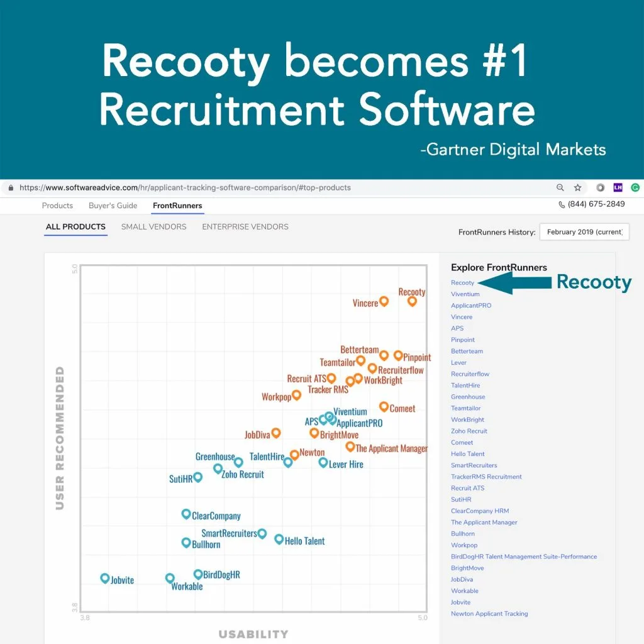Screen dimensions: 644x644
Task: Click the Recruit ATS chart marker
Action: click(331, 378)
